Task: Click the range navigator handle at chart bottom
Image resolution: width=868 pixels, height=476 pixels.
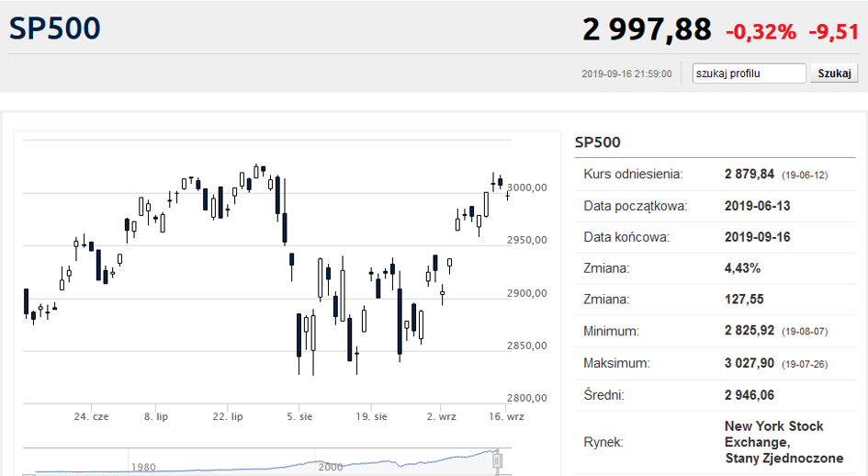Action: (x=497, y=461)
